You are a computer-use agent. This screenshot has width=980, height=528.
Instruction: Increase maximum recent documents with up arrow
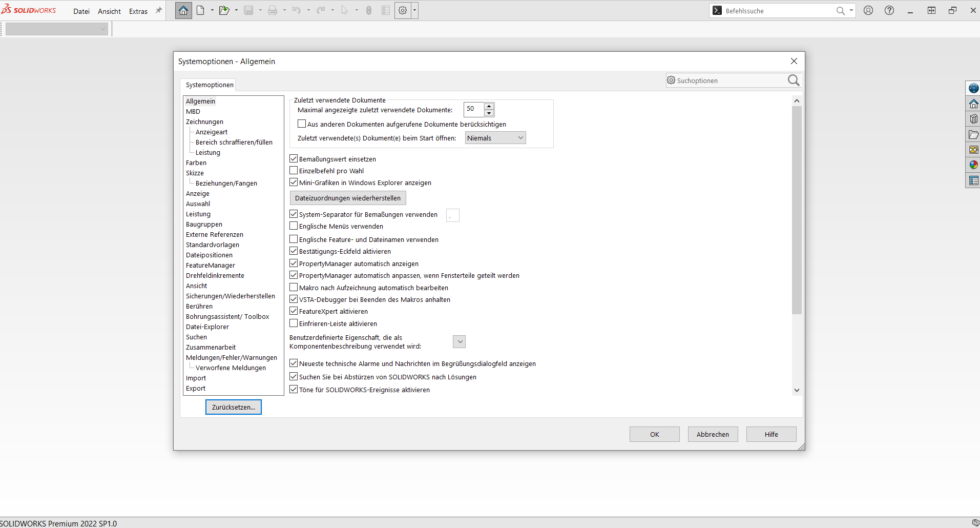[489, 106]
